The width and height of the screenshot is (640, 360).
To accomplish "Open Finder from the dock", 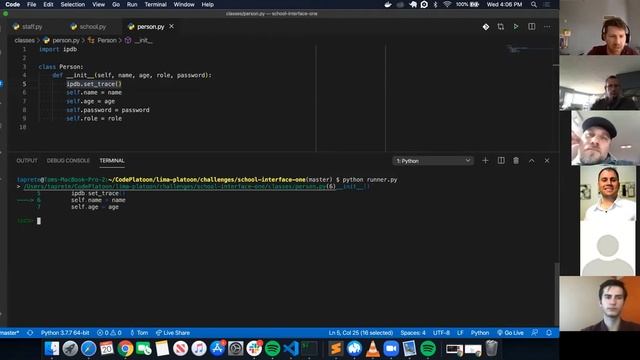I will [52, 349].
